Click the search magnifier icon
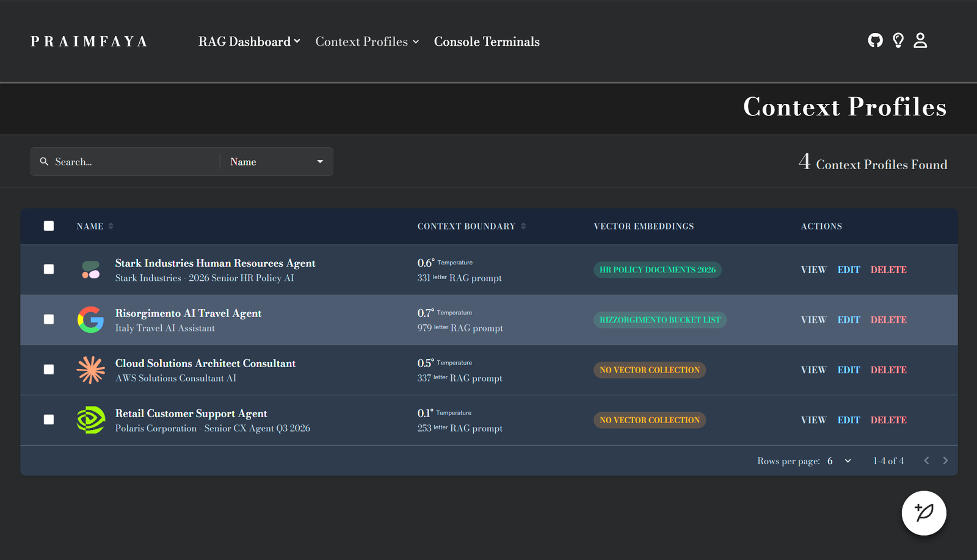 [44, 161]
